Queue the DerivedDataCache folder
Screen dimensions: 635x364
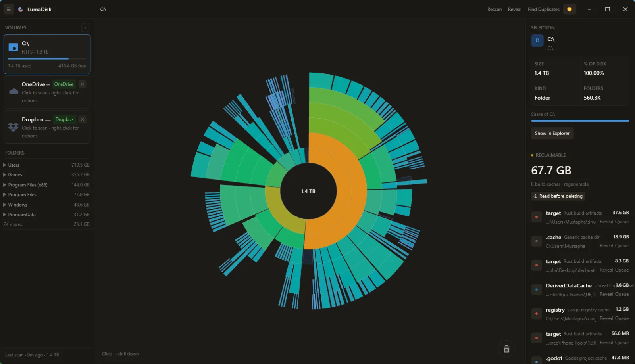(622, 294)
